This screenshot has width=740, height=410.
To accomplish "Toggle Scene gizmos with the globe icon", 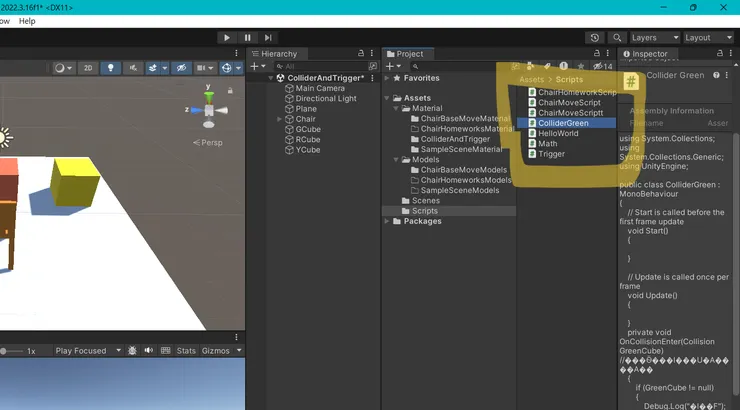I will click(x=227, y=68).
